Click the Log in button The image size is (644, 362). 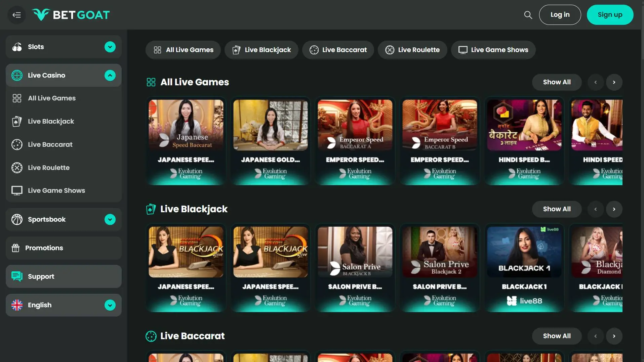coord(560,15)
